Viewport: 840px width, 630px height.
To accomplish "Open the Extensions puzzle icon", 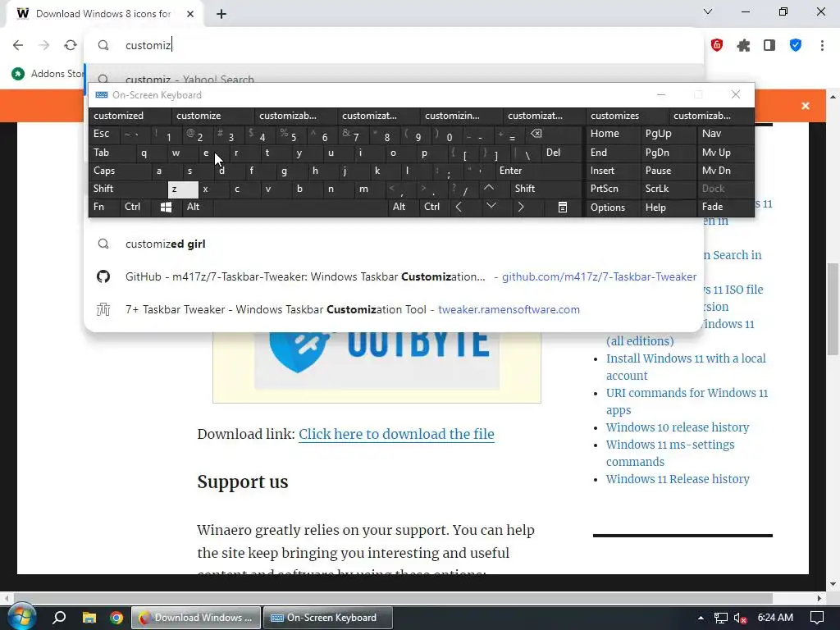I will [743, 46].
